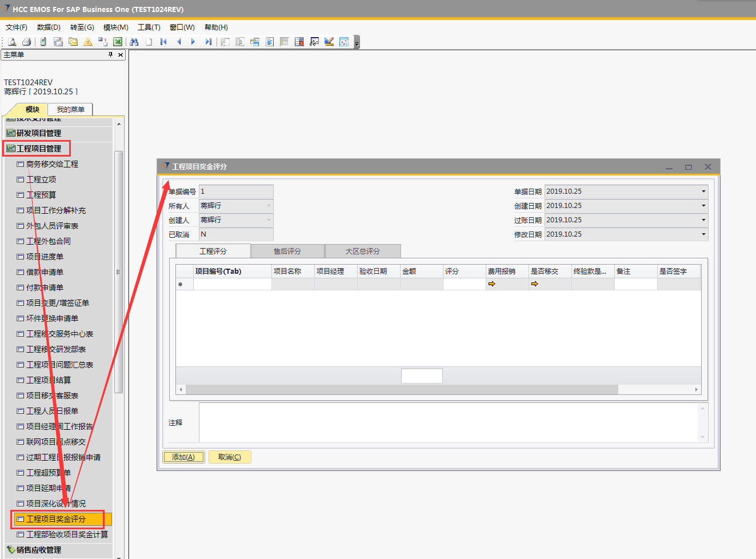This screenshot has width=756, height=559.
Task: Open the 所有人 dropdown
Action: click(269, 206)
